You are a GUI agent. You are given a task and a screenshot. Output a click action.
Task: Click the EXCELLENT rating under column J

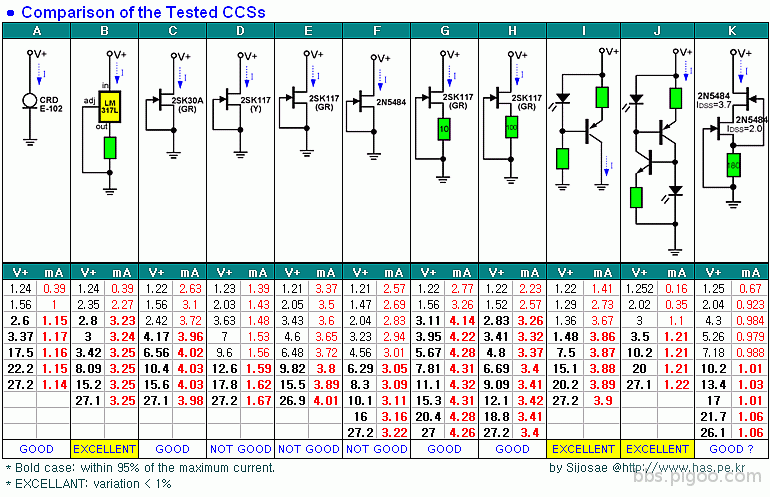658,449
